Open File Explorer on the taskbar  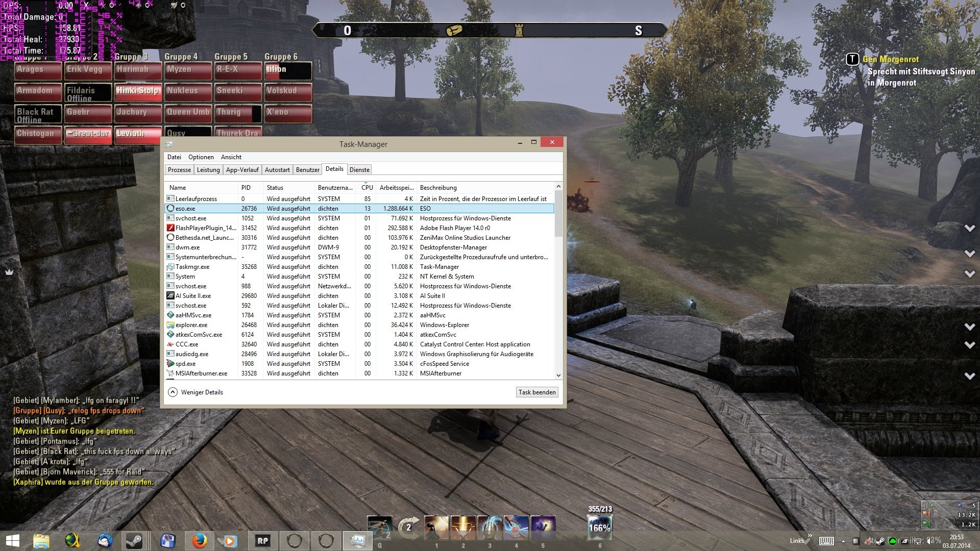pyautogui.click(x=41, y=540)
